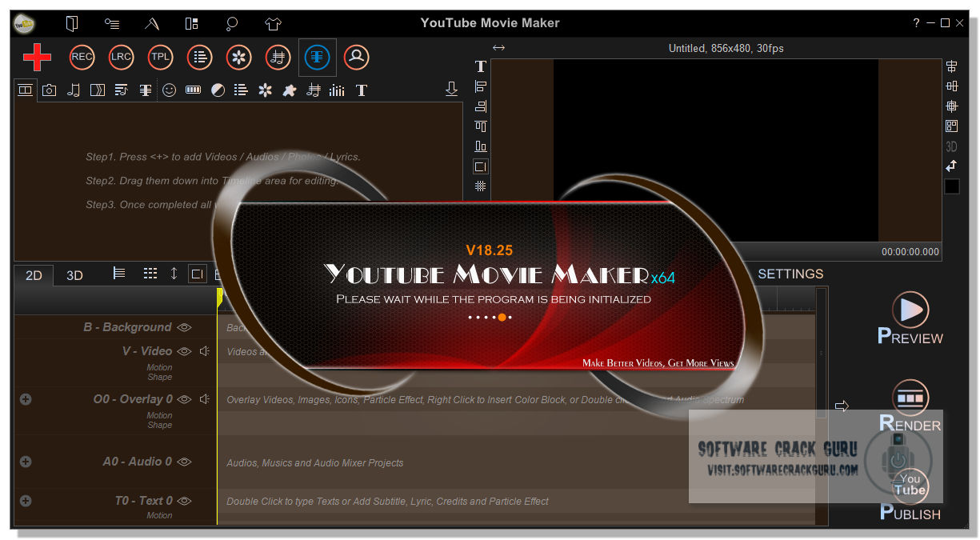This screenshot has width=980, height=540.
Task: Open the REC screen recorder
Action: coord(82,57)
